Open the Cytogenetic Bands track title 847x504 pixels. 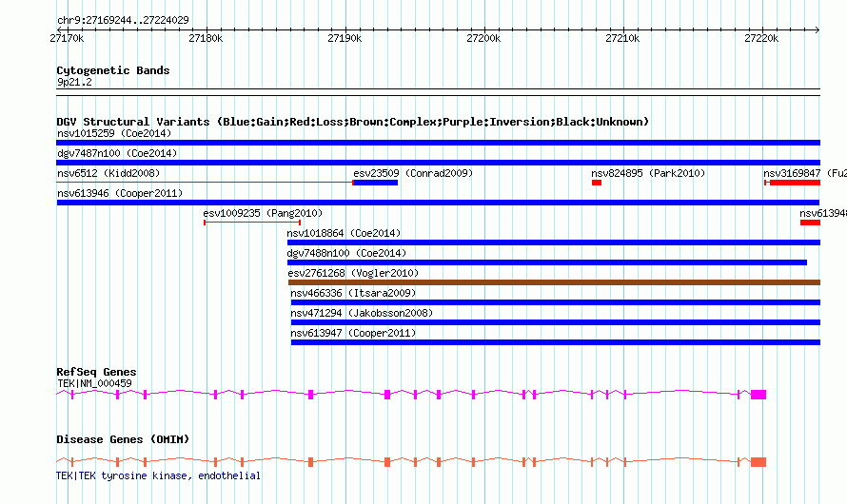(x=113, y=70)
